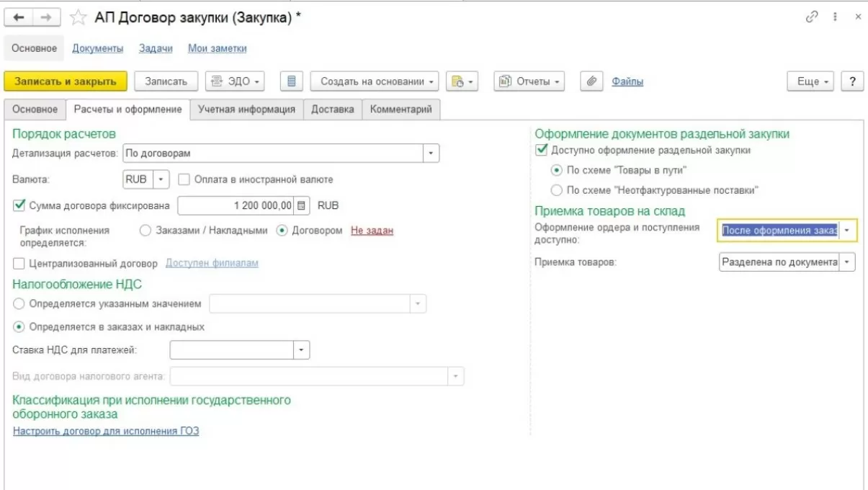Open calculator icon for contract amount
The image size is (868, 490).
click(x=302, y=205)
